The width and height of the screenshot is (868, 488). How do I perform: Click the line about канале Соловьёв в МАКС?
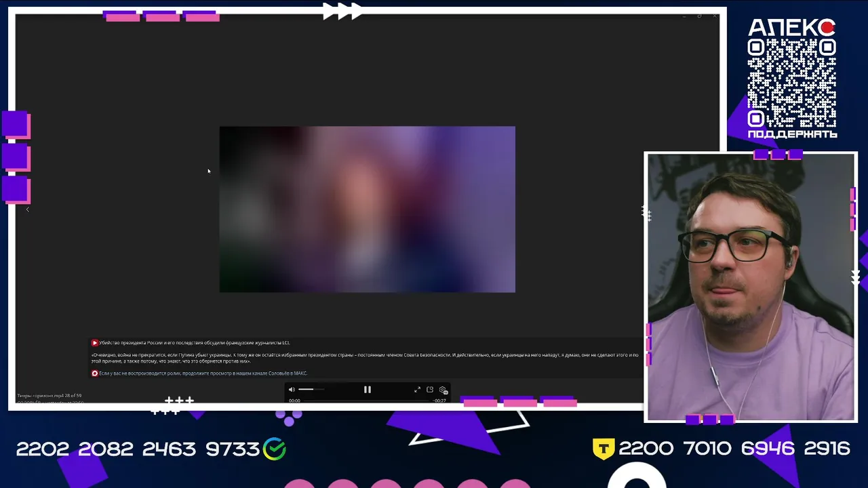click(203, 373)
